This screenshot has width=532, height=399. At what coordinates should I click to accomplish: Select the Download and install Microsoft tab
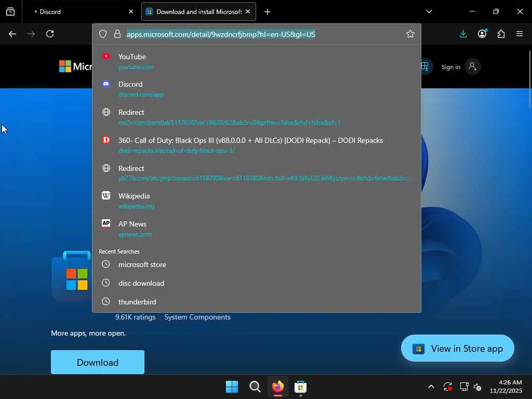[198, 11]
